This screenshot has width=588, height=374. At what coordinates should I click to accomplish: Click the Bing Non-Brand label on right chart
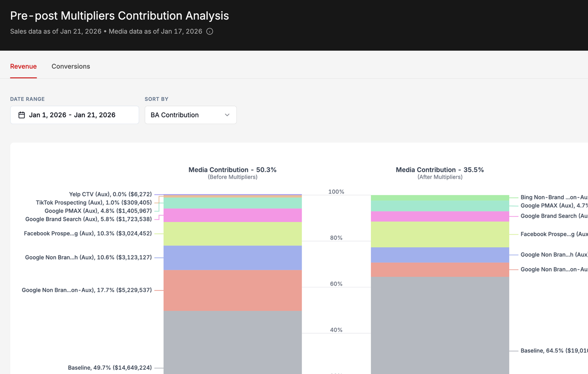pos(554,197)
